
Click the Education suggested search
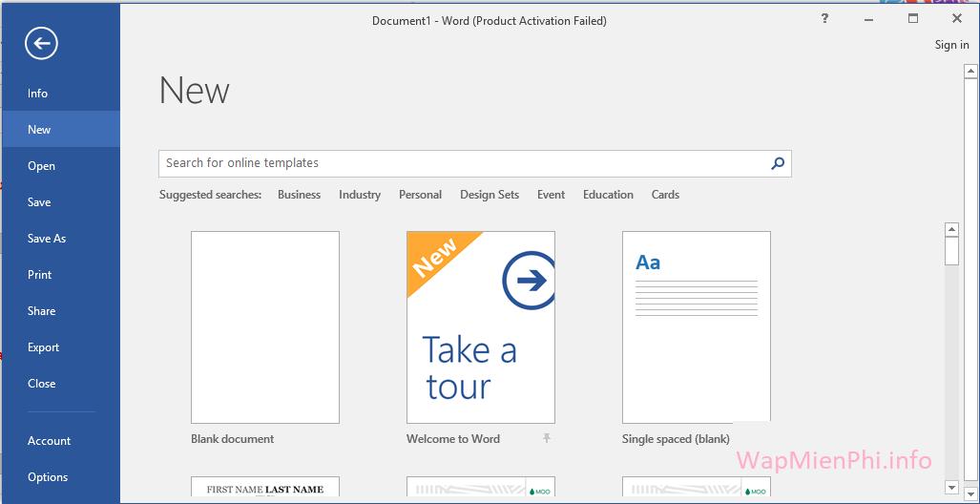coord(608,195)
